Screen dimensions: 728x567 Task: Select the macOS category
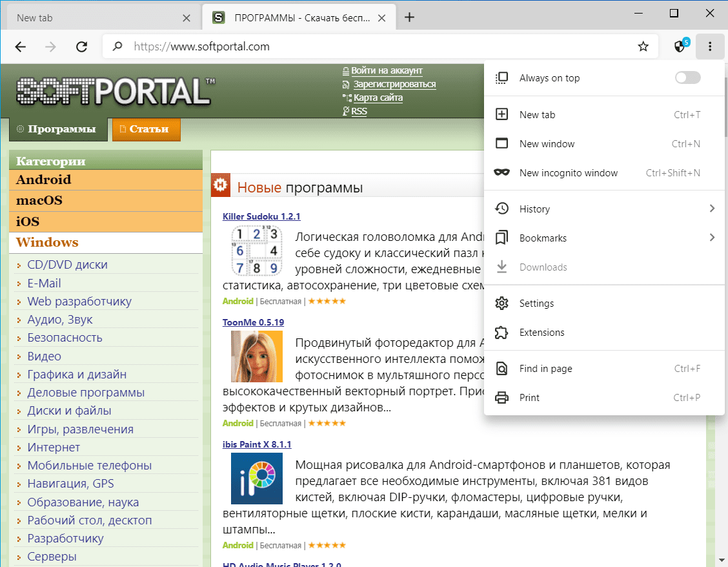(x=106, y=201)
